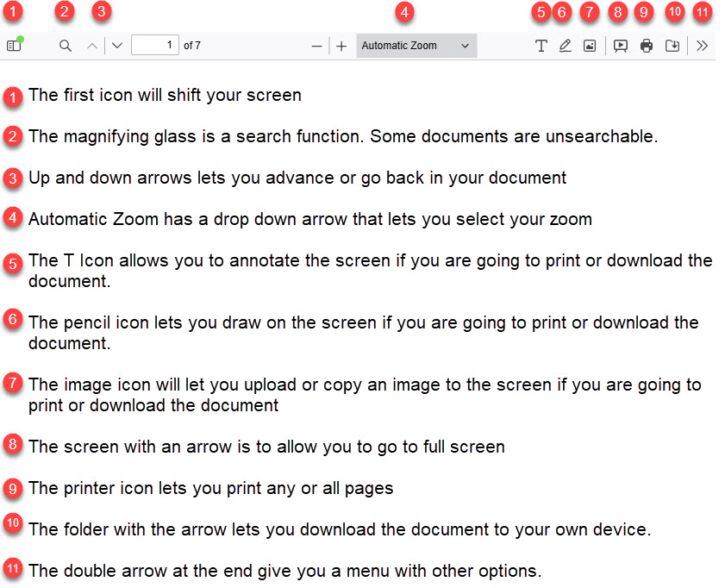
Task: Zoom out using the minus button
Action: [317, 47]
